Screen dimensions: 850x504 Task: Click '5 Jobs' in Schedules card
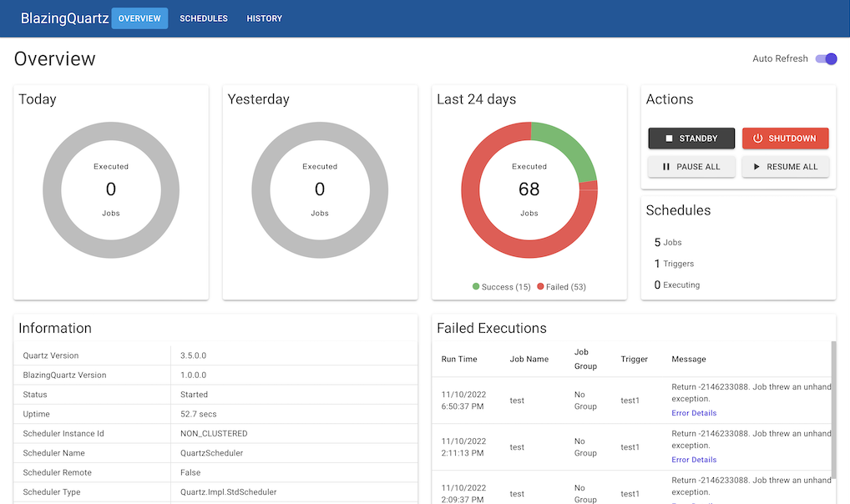click(668, 242)
